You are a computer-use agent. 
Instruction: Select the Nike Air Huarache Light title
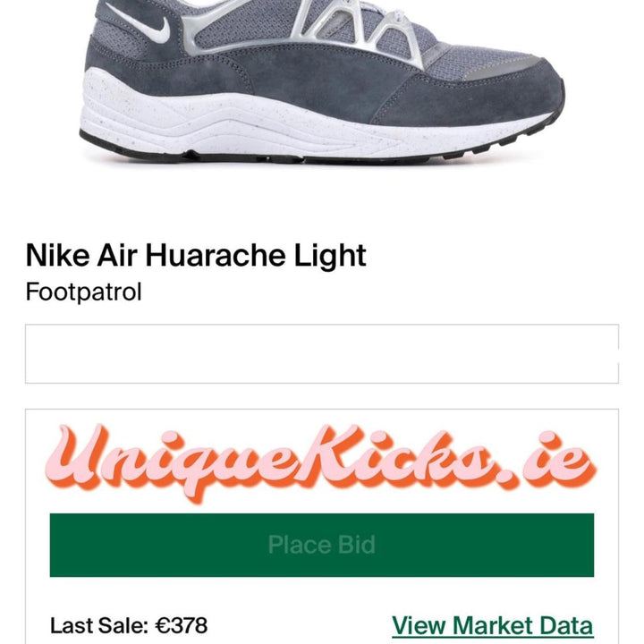(196, 256)
